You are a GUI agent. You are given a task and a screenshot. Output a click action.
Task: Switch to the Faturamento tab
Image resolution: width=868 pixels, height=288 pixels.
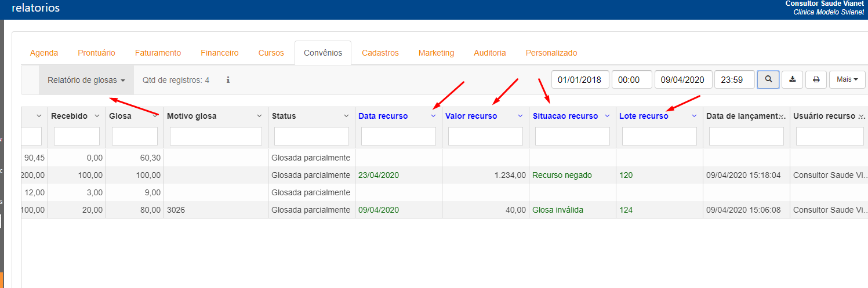(x=158, y=53)
